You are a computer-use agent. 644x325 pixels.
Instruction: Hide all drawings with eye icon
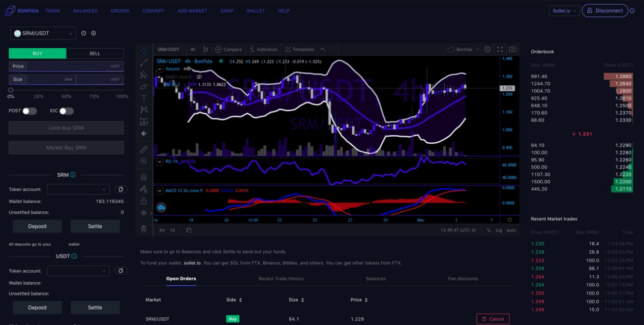coord(144,213)
